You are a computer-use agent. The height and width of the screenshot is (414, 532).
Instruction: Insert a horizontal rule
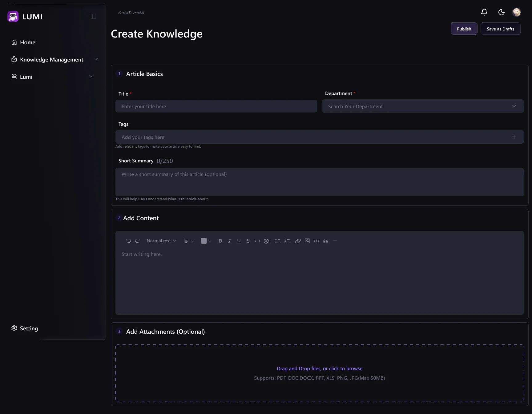point(335,241)
